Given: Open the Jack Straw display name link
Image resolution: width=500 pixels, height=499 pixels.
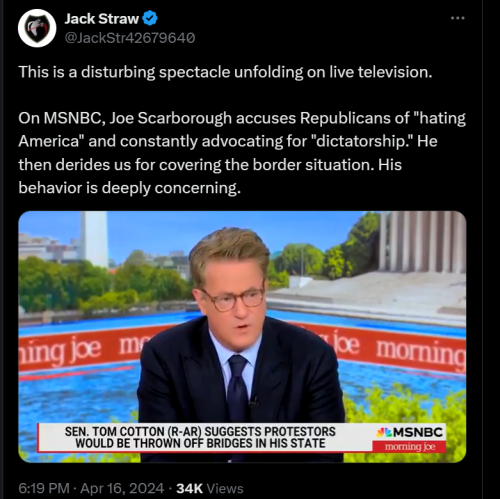Looking at the screenshot, I should (x=102, y=19).
